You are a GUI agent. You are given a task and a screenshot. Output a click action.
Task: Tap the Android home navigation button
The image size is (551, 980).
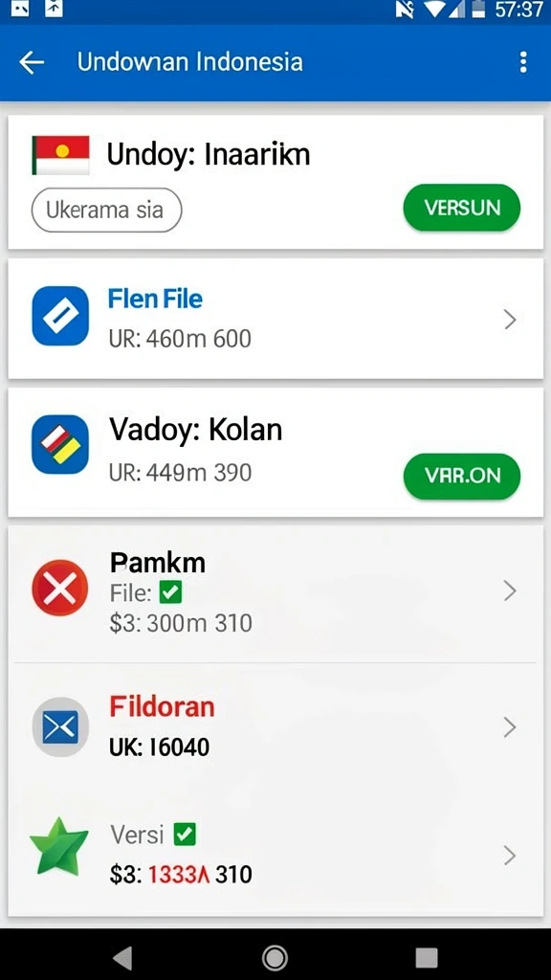275,957
